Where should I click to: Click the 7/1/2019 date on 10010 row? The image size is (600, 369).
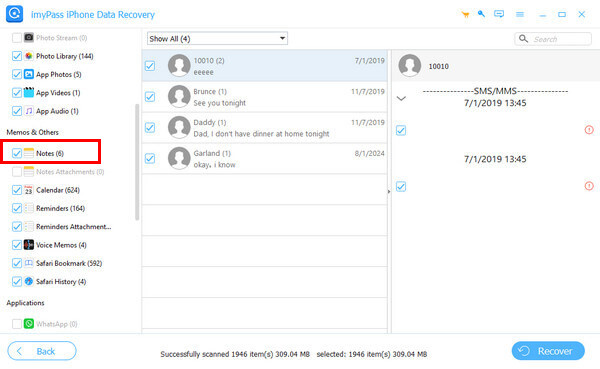369,60
